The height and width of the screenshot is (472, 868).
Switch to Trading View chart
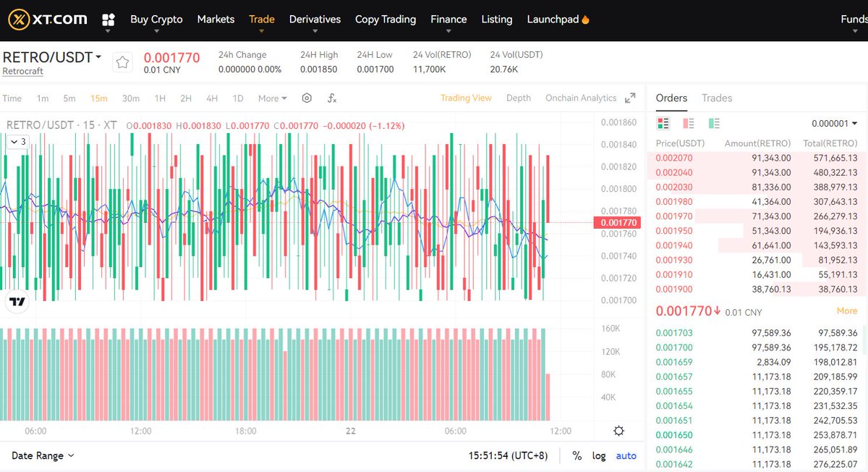coord(466,98)
